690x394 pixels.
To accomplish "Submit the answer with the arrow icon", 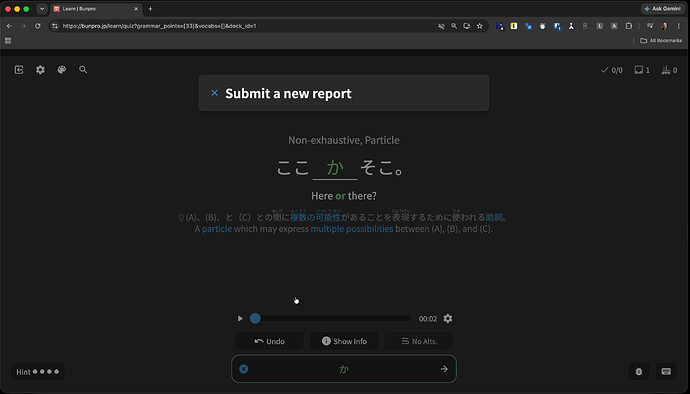I will pyautogui.click(x=444, y=369).
